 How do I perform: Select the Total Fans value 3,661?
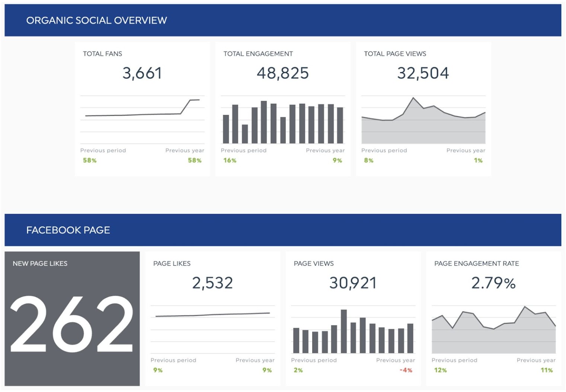point(142,73)
